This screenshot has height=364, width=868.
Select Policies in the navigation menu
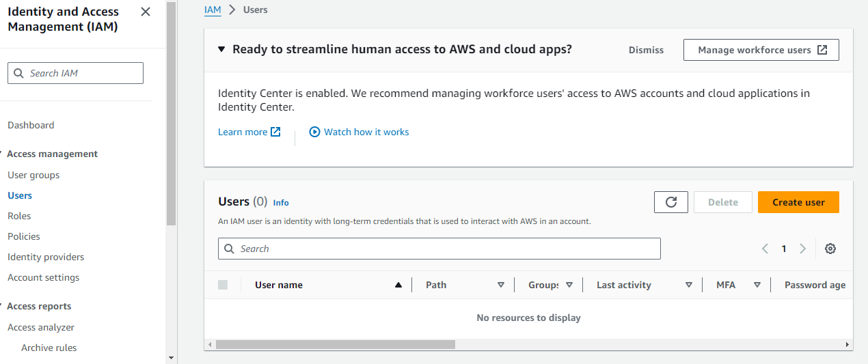pyautogui.click(x=24, y=236)
